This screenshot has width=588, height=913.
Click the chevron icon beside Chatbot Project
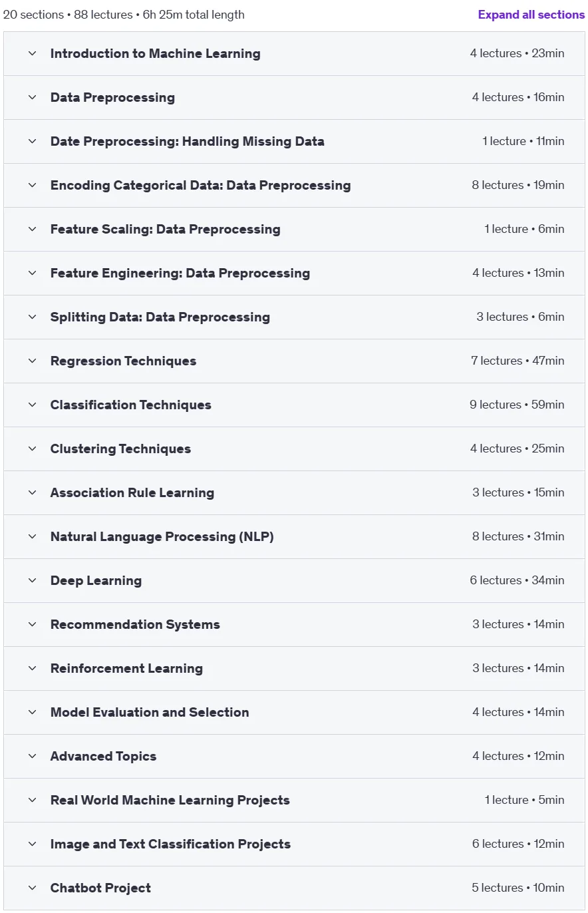pos(32,888)
